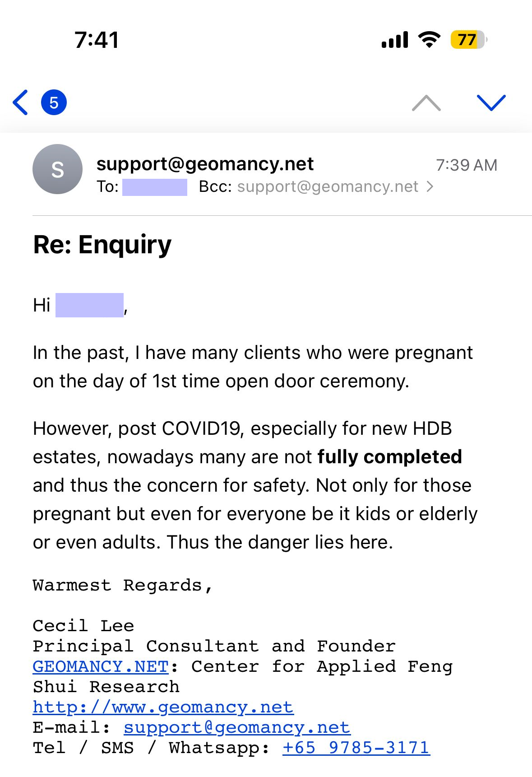Image resolution: width=532 pixels, height=777 pixels.
Task: Call the phone number +65 9785-3171
Action: (356, 748)
